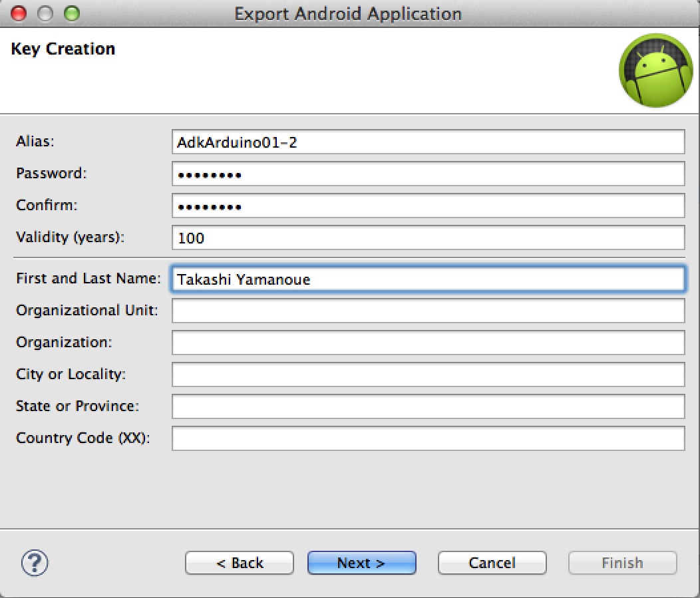Focus the Password input field

coord(428,174)
